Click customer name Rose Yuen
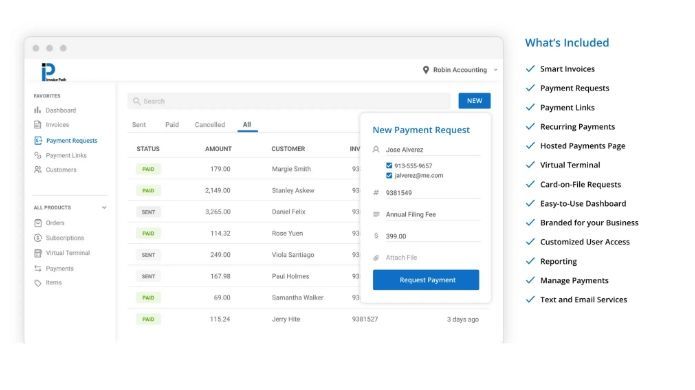This screenshot has width=695, height=390. click(287, 234)
